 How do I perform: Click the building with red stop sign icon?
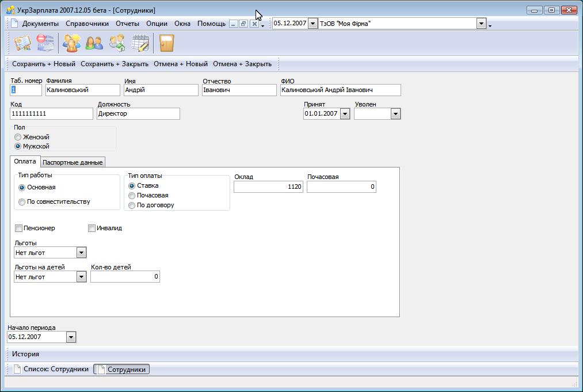coord(45,43)
